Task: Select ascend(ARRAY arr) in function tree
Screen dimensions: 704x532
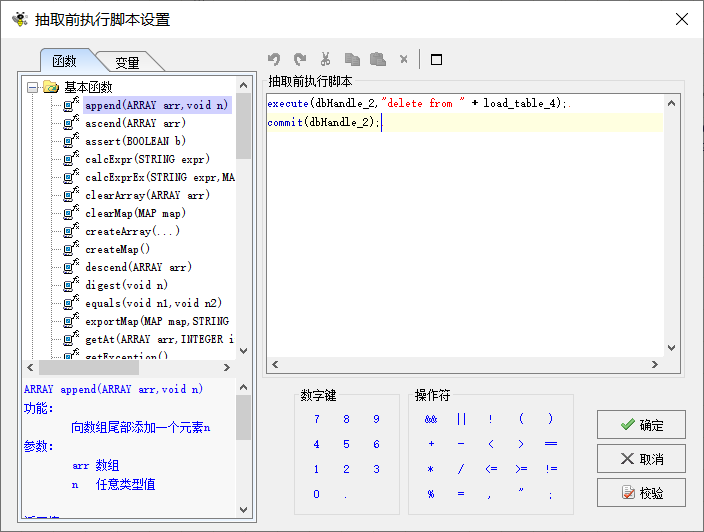Action: [136, 123]
